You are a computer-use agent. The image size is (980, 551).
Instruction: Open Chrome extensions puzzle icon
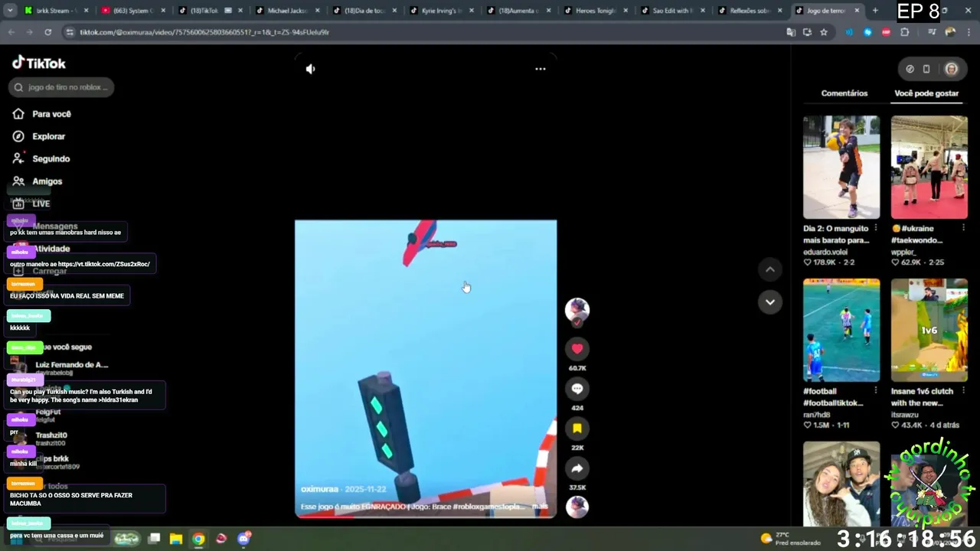tap(905, 32)
